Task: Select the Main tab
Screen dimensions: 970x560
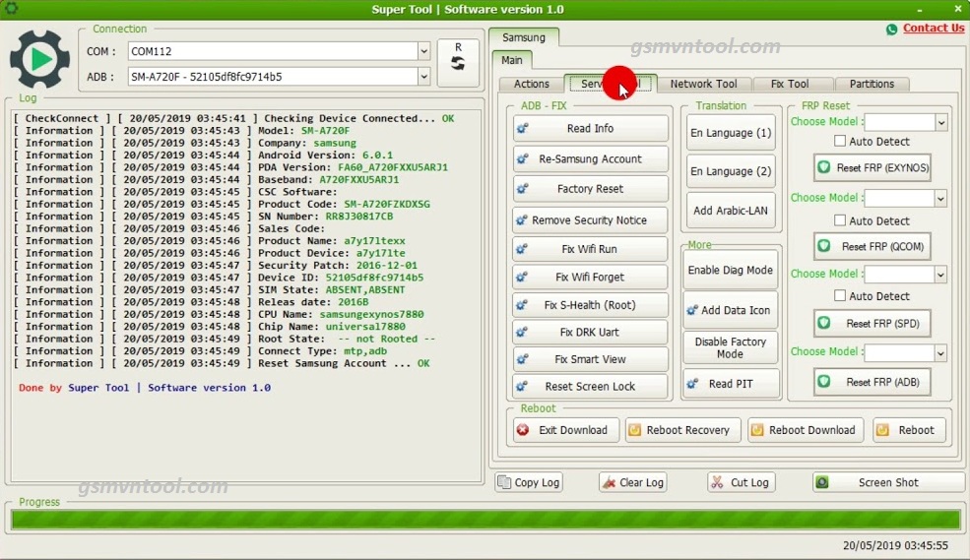Action: 512,60
